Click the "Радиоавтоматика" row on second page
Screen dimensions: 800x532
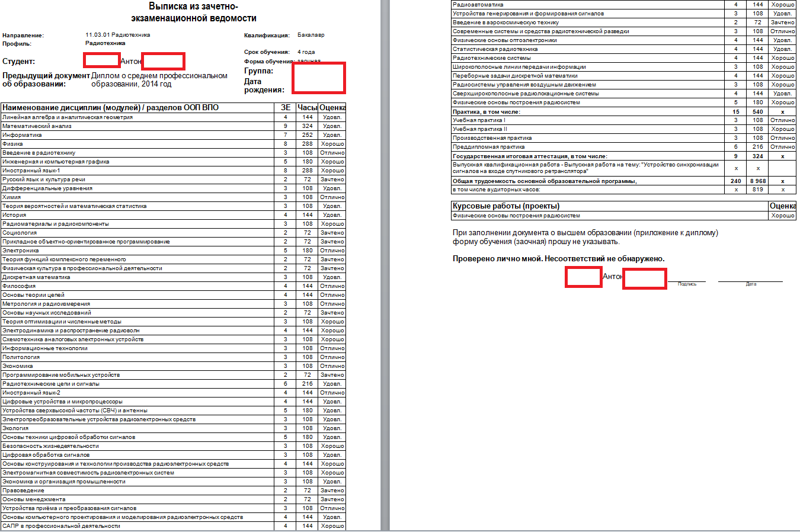(x=623, y=5)
